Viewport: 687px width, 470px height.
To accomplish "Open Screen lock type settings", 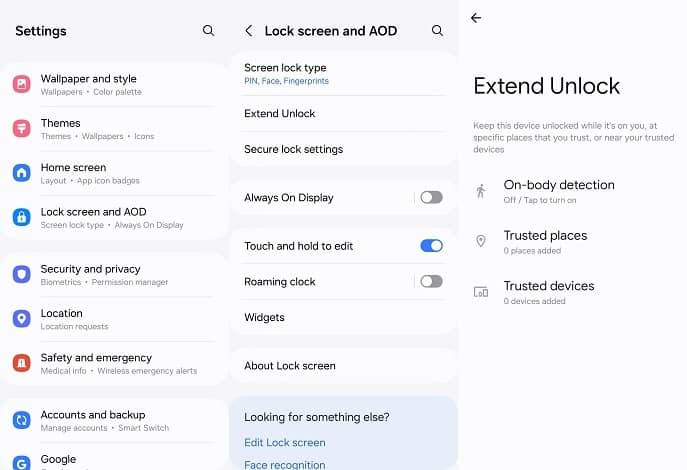I will pos(344,74).
